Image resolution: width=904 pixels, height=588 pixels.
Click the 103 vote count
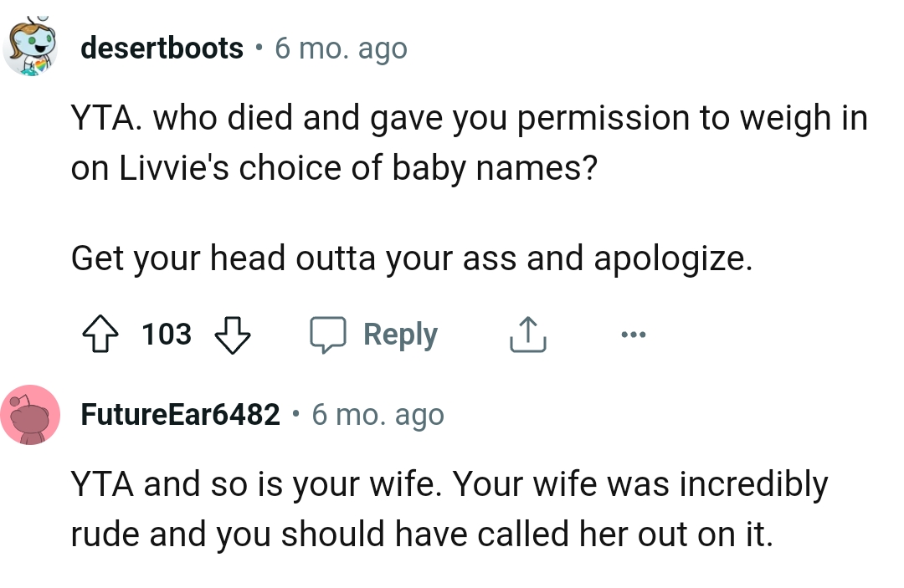166,335
